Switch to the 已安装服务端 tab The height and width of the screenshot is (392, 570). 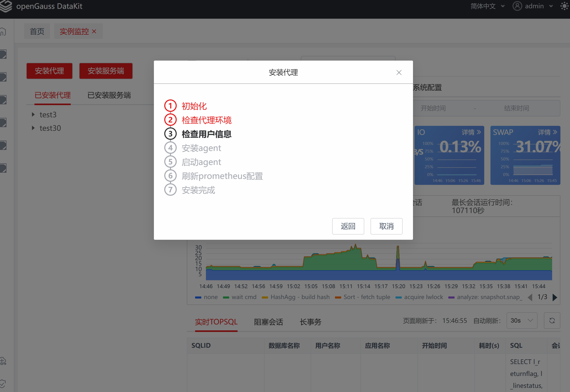pyautogui.click(x=109, y=95)
